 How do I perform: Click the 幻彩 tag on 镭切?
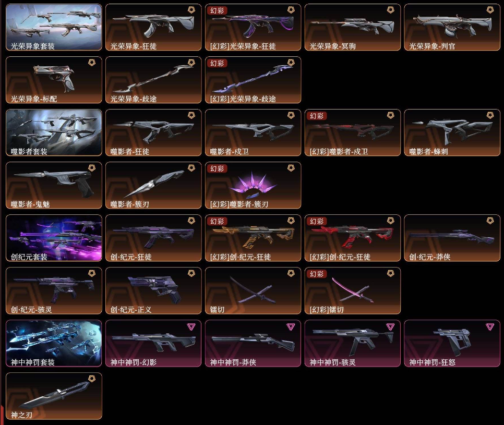(x=317, y=274)
